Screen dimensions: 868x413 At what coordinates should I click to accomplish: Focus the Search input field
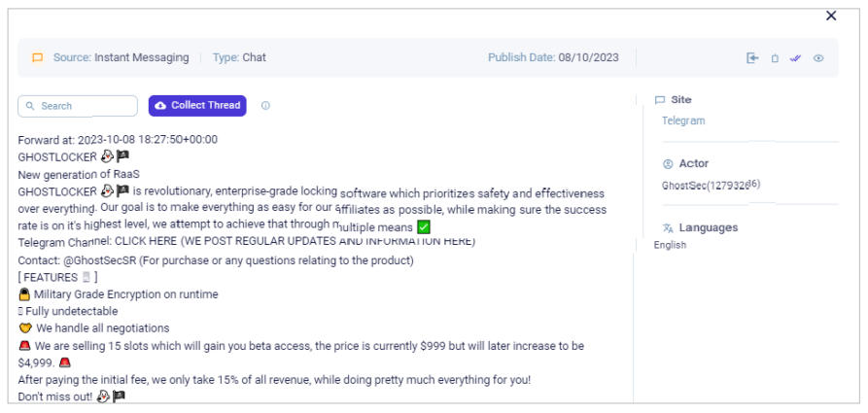(78, 106)
